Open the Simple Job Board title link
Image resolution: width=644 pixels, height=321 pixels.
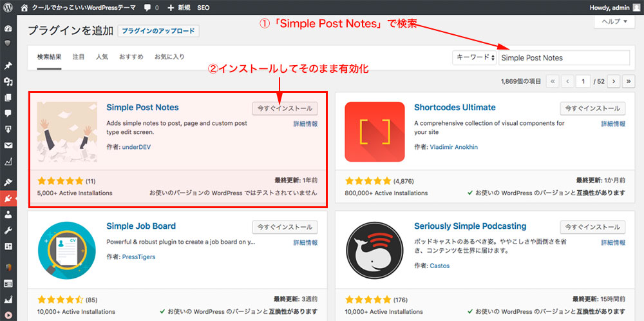[141, 226]
